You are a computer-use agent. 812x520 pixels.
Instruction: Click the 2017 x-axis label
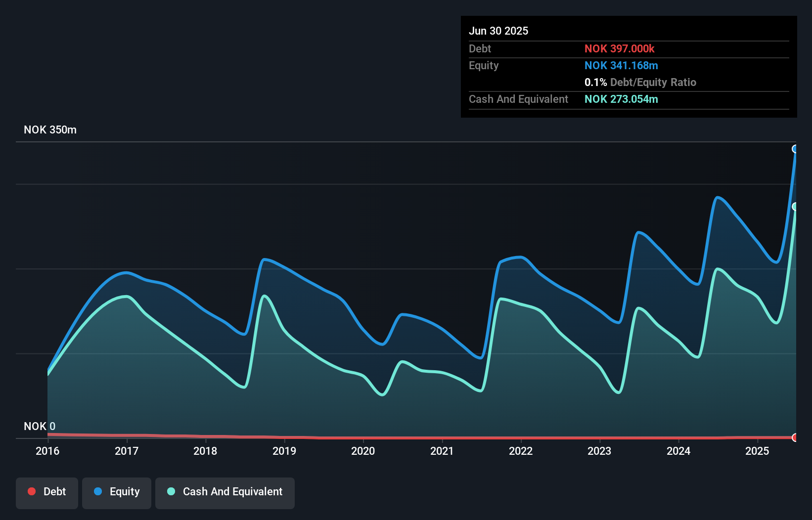click(127, 451)
